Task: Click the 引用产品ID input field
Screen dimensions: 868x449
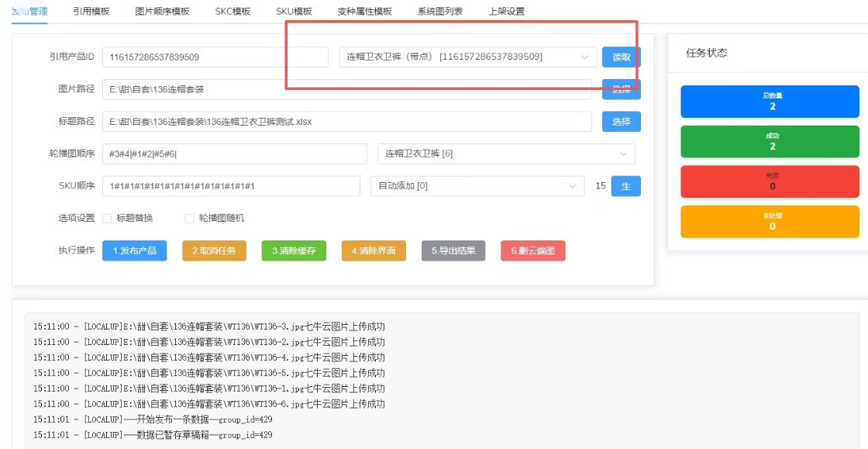Action: [x=215, y=57]
